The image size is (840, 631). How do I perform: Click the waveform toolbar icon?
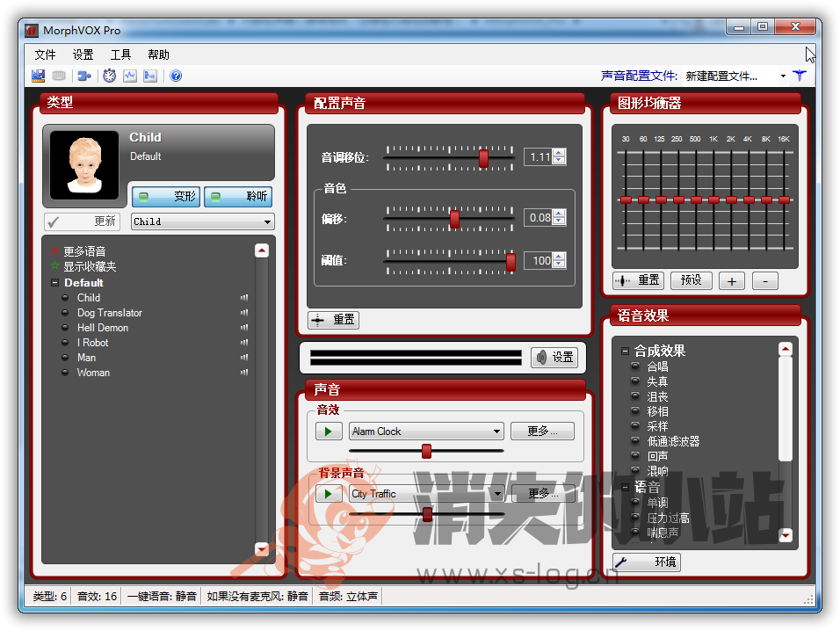[130, 76]
